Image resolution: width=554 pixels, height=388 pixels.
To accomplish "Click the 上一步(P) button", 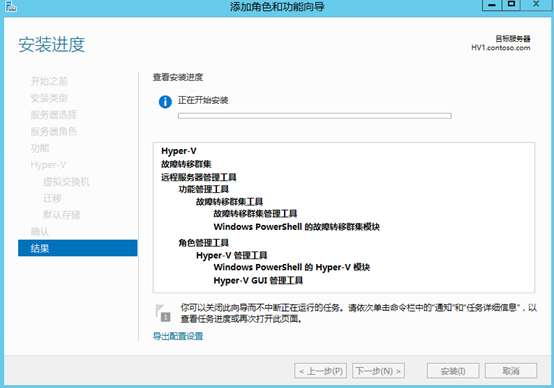I will pyautogui.click(x=320, y=371).
